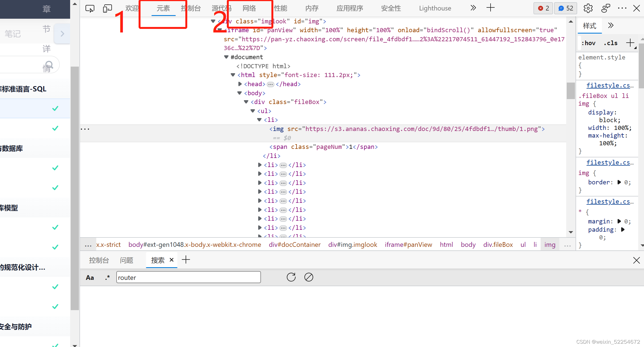Toggle match case Aa option
This screenshot has height=347, width=644.
coord(90,277)
